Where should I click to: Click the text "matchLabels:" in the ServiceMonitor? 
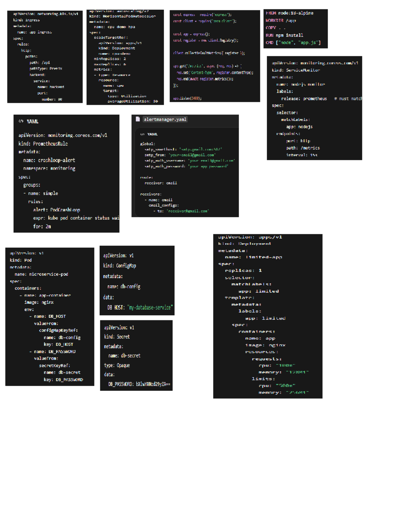click(x=295, y=120)
